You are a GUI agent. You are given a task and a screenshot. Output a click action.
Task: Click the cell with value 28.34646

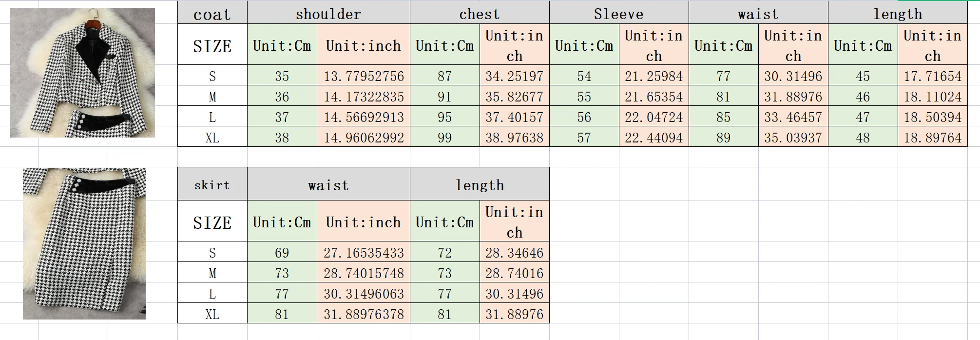tap(514, 253)
